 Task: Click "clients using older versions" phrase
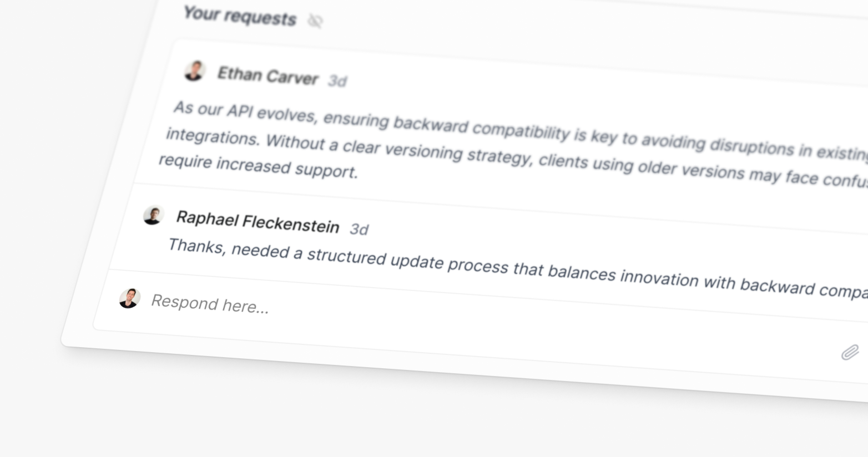tap(641, 166)
